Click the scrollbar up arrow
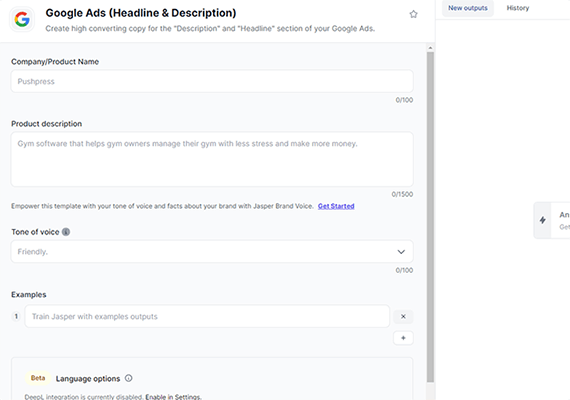 [x=430, y=48]
